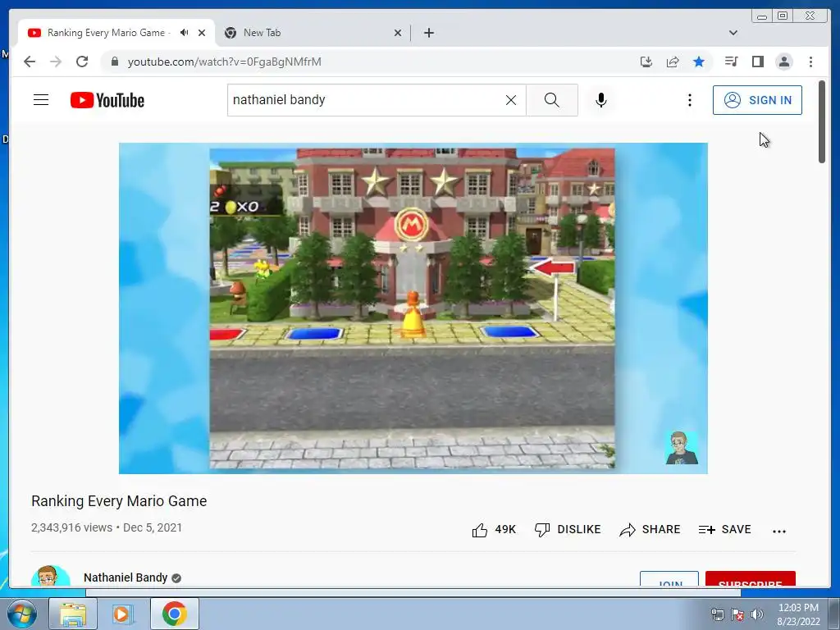840x630 pixels.
Task: Search with your voice microphone
Action: pos(601,100)
